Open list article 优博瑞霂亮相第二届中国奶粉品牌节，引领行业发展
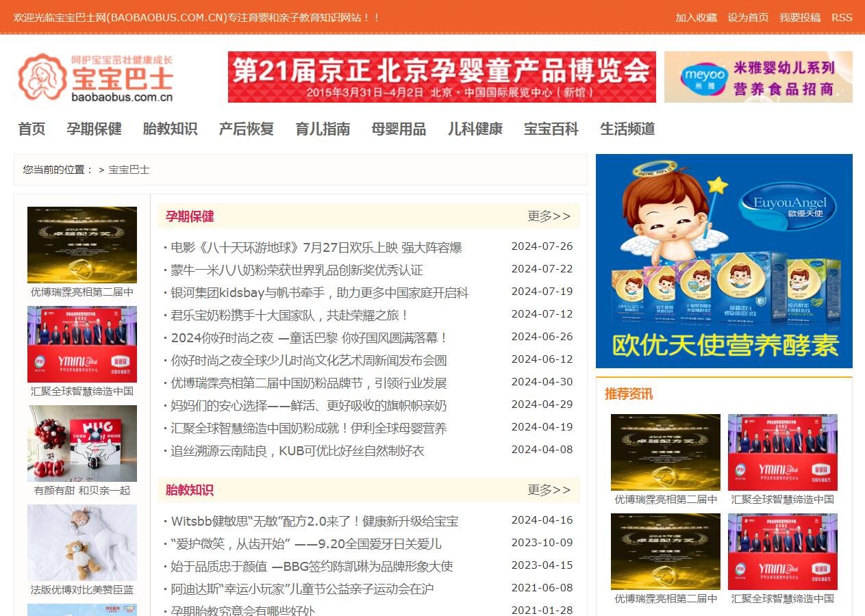Screen dimensions: 865x616 309,383
